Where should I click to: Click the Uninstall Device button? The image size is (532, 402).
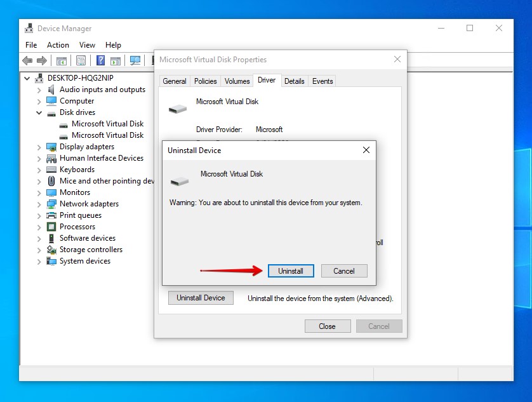[201, 298]
